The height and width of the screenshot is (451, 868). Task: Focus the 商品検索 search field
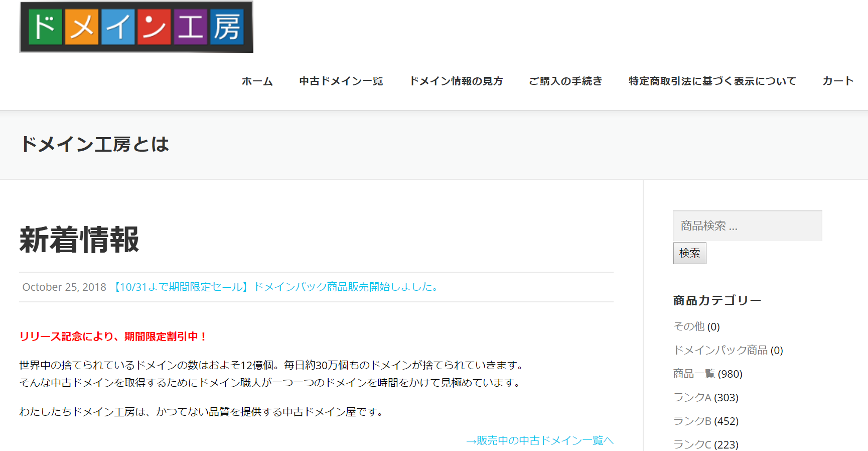tap(747, 226)
